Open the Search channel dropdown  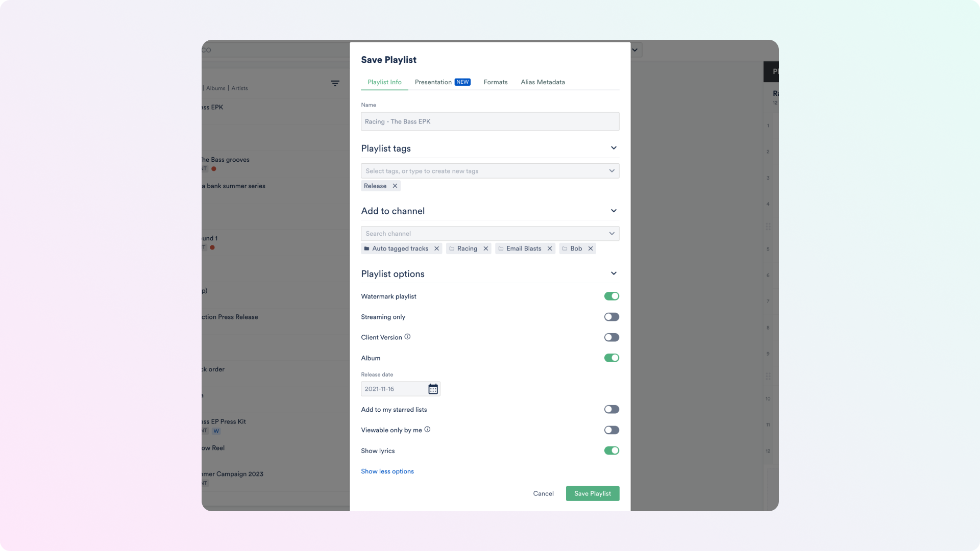point(490,234)
